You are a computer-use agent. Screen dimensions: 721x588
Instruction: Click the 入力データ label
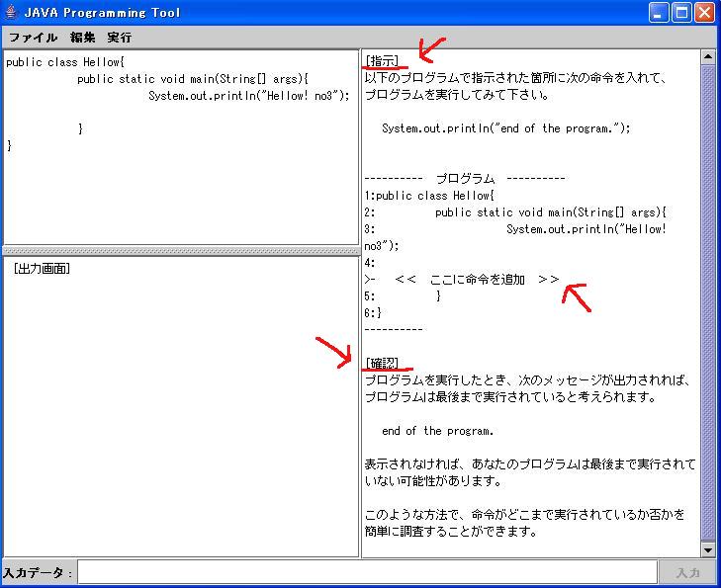(x=38, y=572)
